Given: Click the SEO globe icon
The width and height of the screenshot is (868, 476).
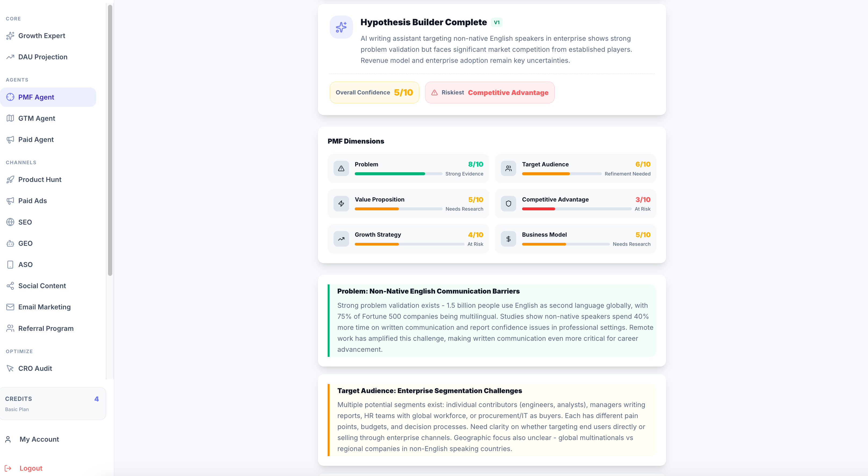Looking at the screenshot, I should pyautogui.click(x=10, y=222).
